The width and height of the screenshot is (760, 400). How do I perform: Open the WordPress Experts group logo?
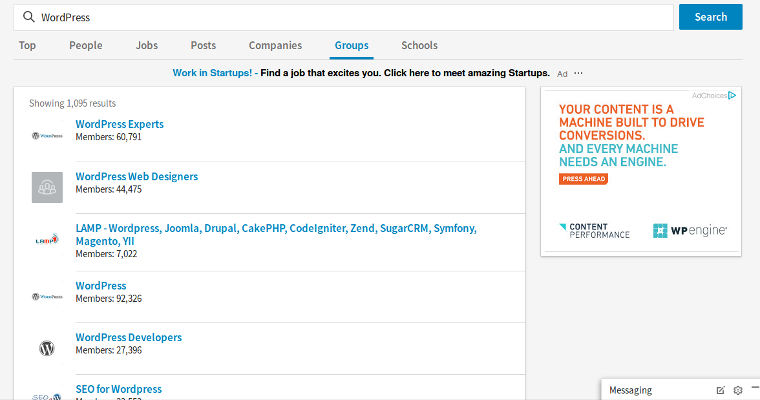pyautogui.click(x=47, y=136)
